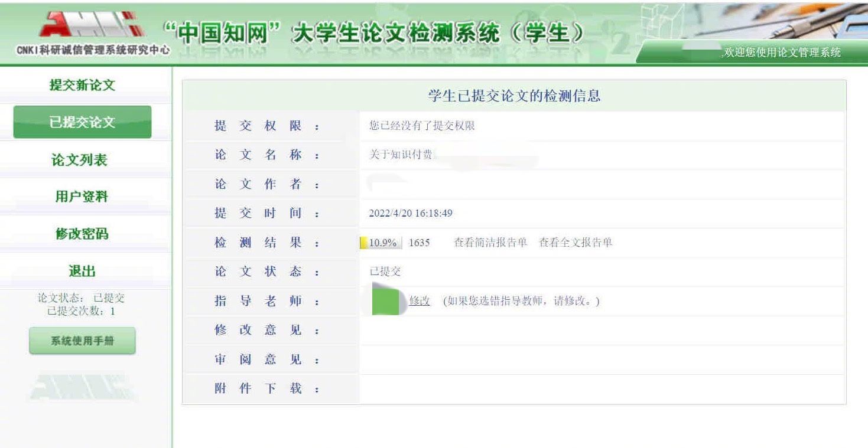Open the 查看简洁报告单 link
The height and width of the screenshot is (448, 868).
click(490, 243)
